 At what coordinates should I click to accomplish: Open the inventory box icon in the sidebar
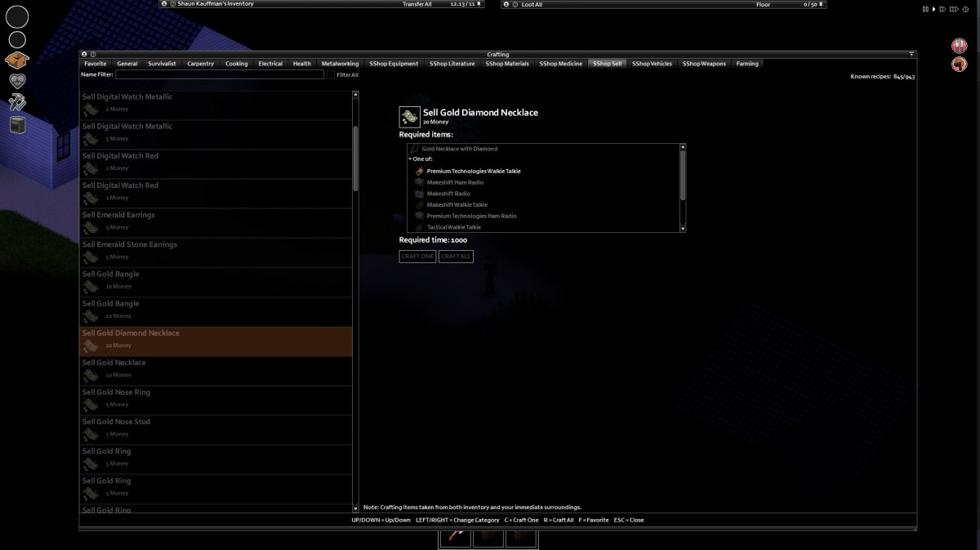tap(17, 60)
